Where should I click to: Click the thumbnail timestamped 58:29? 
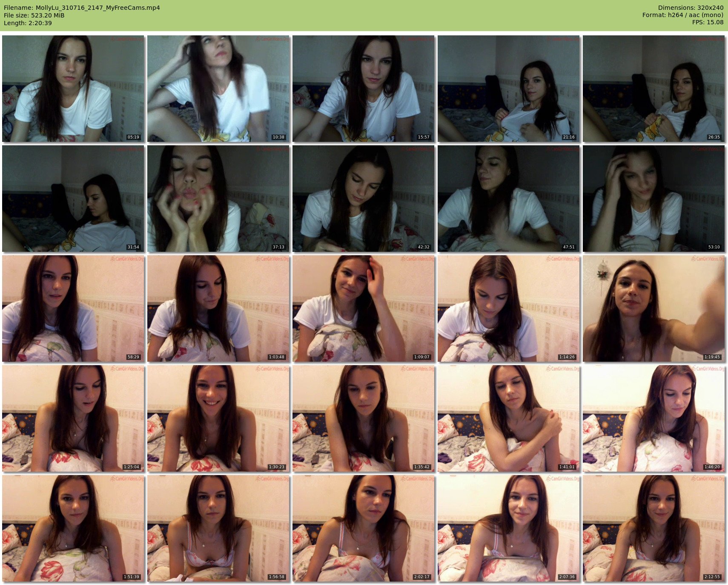click(73, 308)
